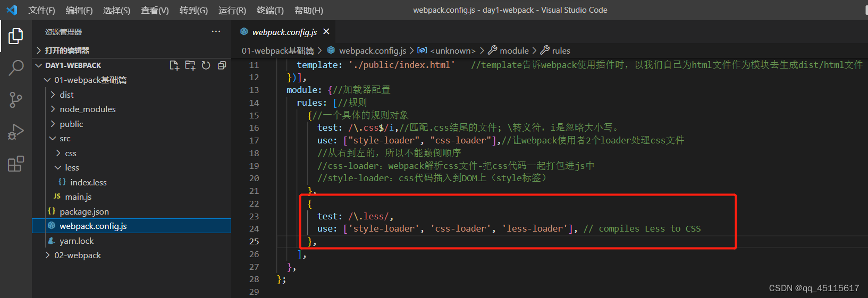The height and width of the screenshot is (298, 868).
Task: Click the rules breadcrumb
Action: tap(555, 50)
